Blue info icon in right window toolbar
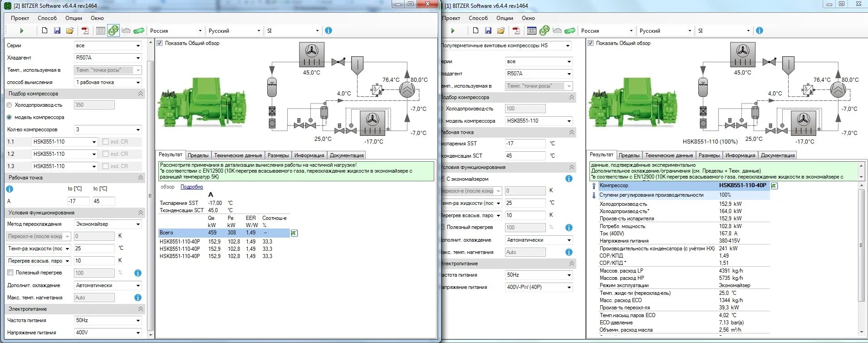Viewport: 868px width, 343px height. pos(760,30)
